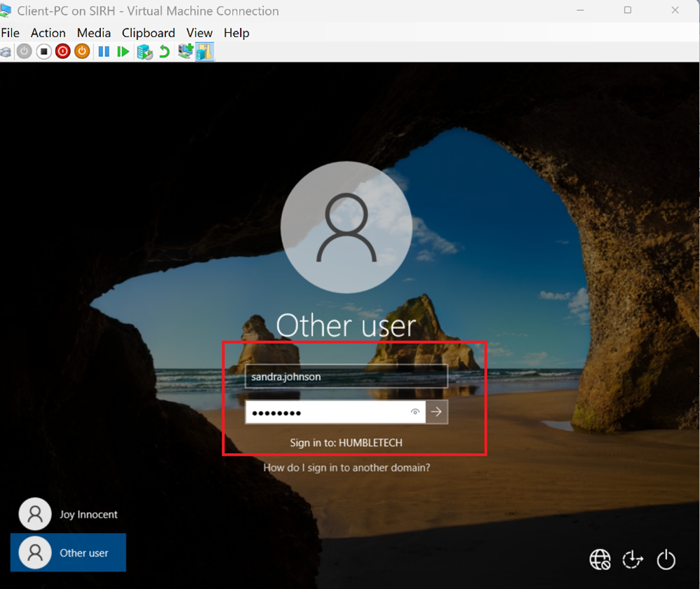Viewport: 700px width, 589px height.
Task: Click the sandra.johnson username field
Action: click(x=346, y=377)
